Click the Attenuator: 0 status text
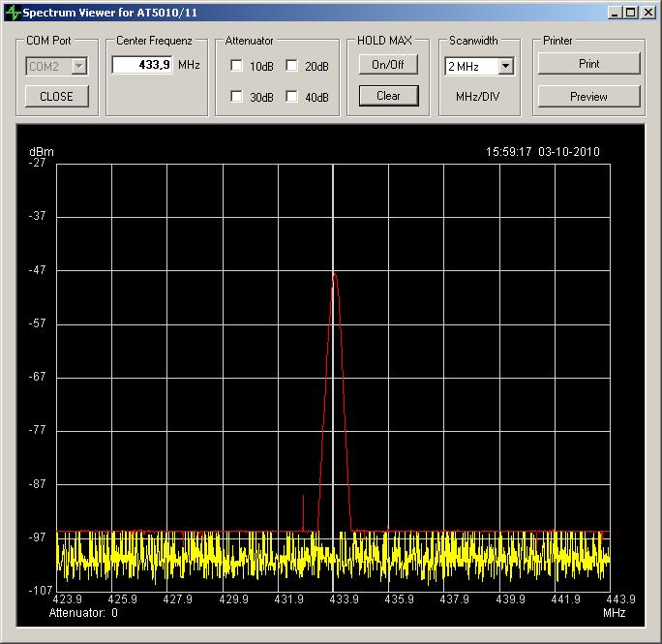This screenshot has height=644, width=662. point(83,613)
